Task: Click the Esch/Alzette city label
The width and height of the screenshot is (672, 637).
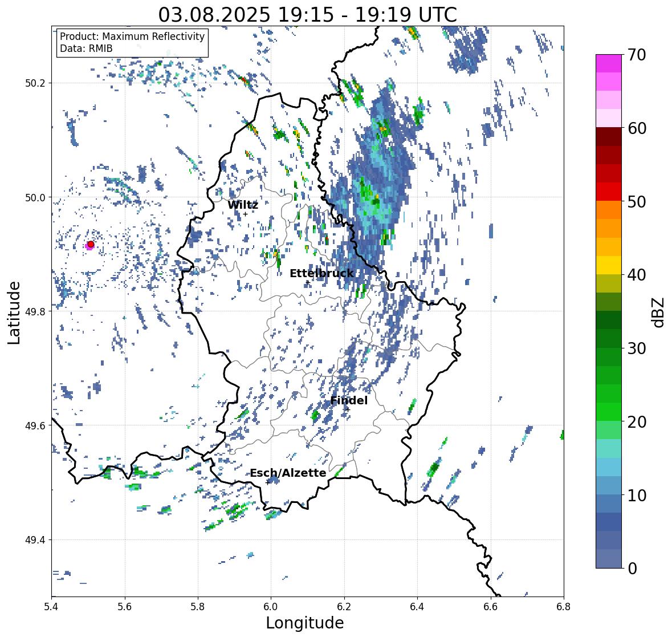Action: [288, 473]
